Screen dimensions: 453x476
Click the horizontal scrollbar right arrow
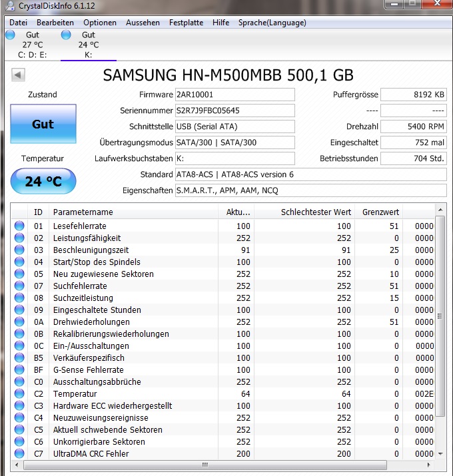point(429,465)
